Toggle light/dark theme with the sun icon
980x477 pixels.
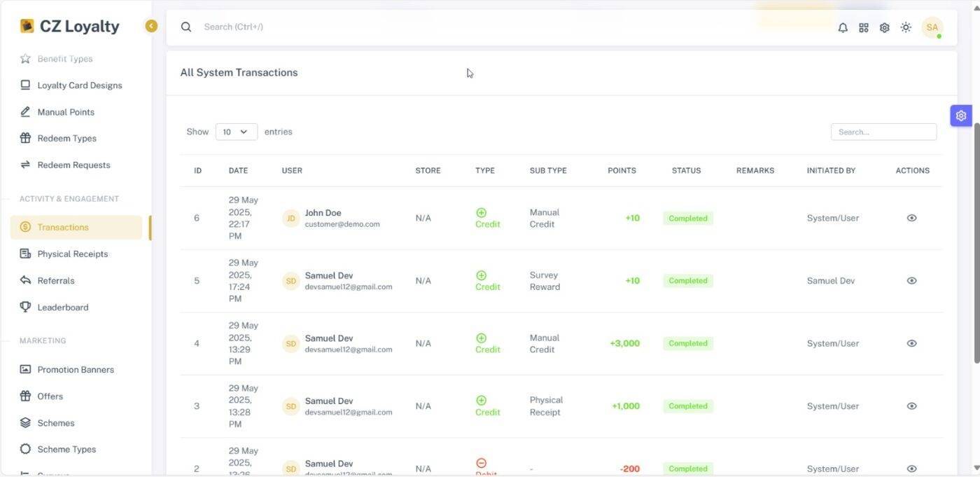tap(905, 27)
